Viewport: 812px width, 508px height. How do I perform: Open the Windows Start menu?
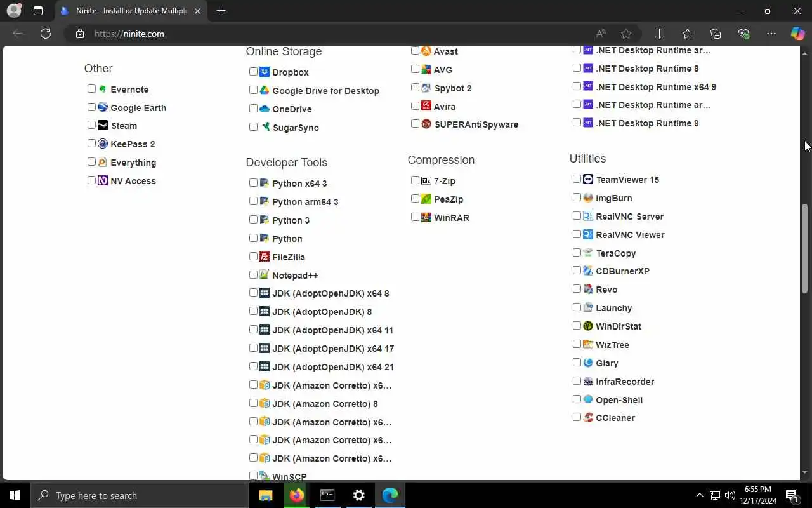(x=15, y=495)
